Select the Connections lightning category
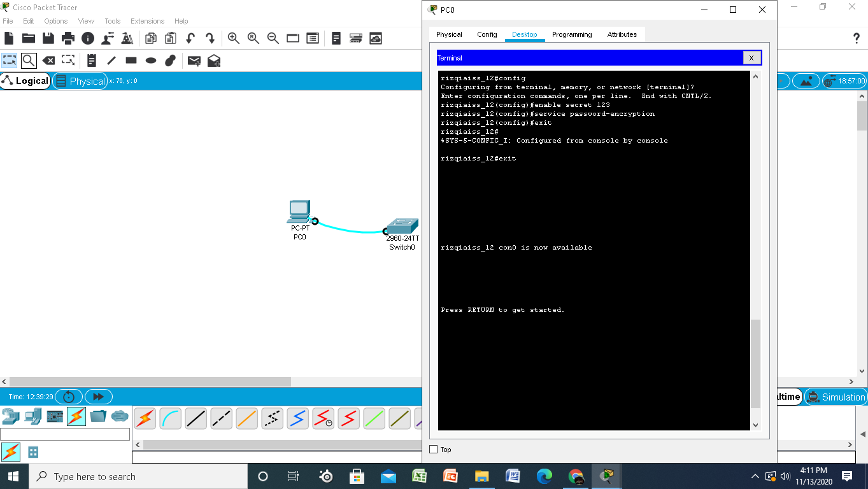 coord(76,416)
